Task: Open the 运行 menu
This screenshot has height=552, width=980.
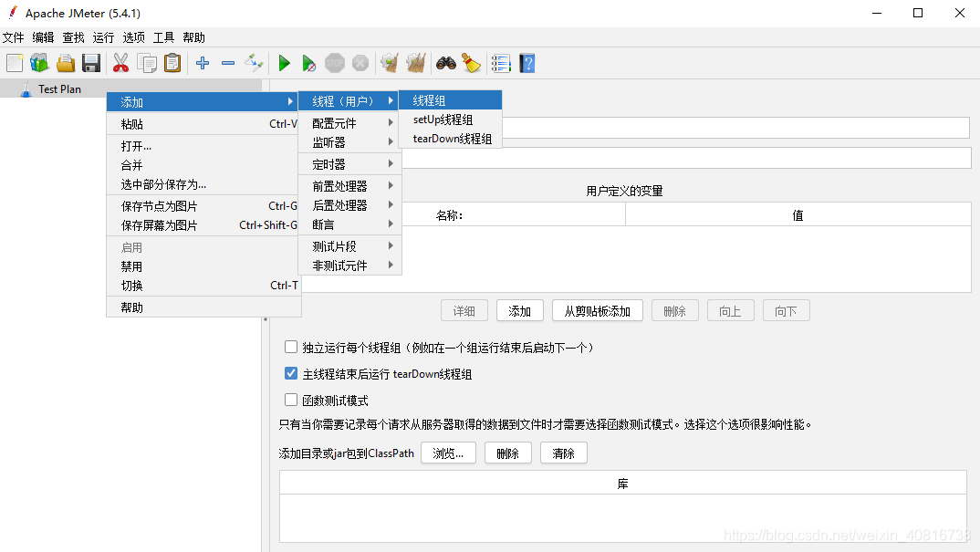Action: tap(103, 37)
